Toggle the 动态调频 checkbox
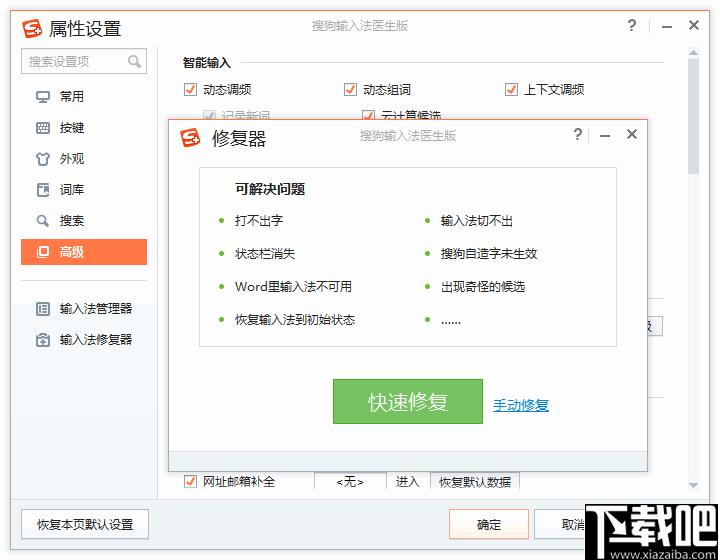Viewport: 720px width, 560px height. click(x=191, y=90)
